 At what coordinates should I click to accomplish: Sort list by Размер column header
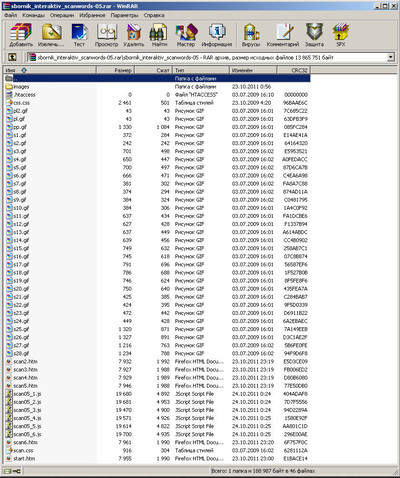point(115,70)
